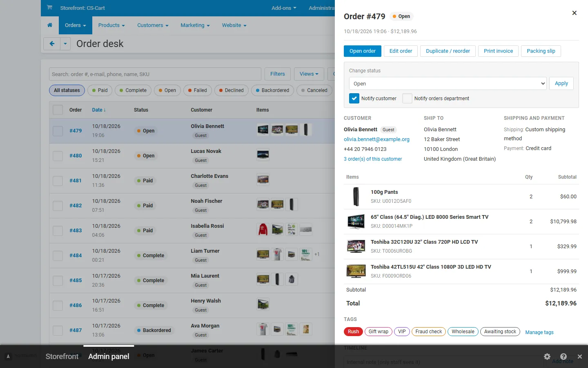
Task: Switch to the Storefront tab
Action: [x=62, y=357]
